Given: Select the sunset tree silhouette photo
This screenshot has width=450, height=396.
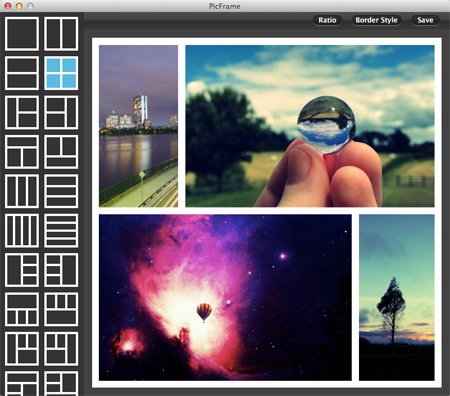Looking at the screenshot, I should click(x=397, y=297).
